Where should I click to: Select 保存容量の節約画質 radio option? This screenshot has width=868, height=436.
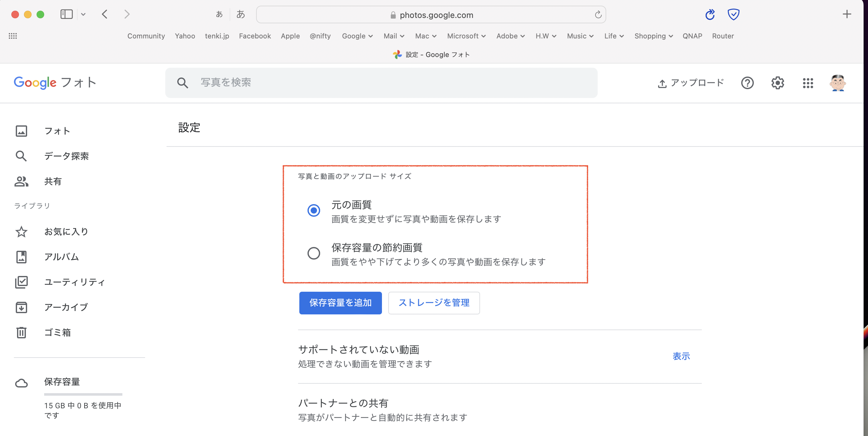pos(314,253)
